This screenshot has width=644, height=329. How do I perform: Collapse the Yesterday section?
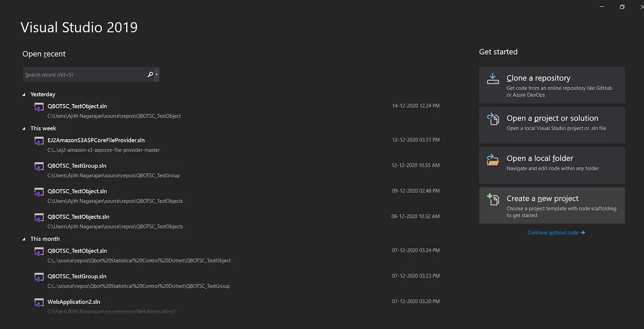point(24,94)
